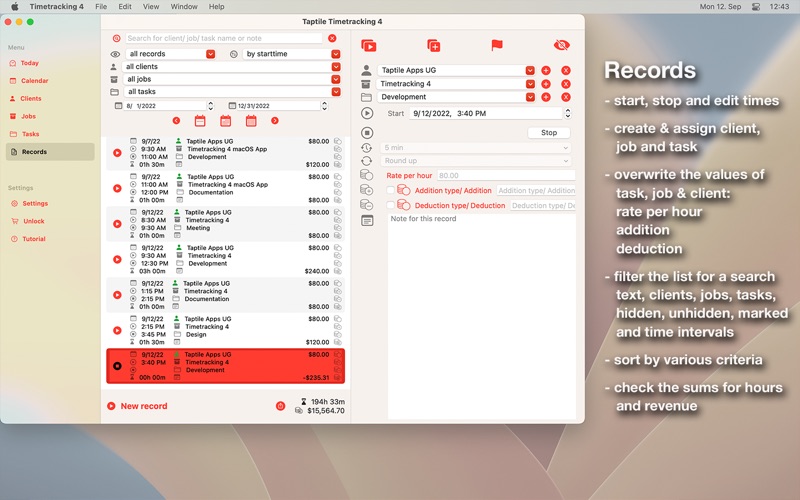Click the start recording icon in the detail toolbar

pos(368,45)
